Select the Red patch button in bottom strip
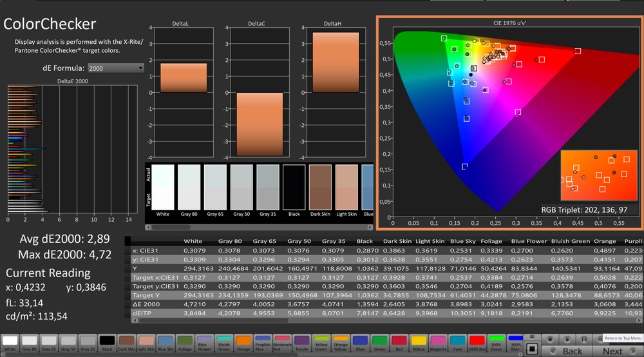Image resolution: width=644 pixels, height=357 pixels. pos(399,343)
